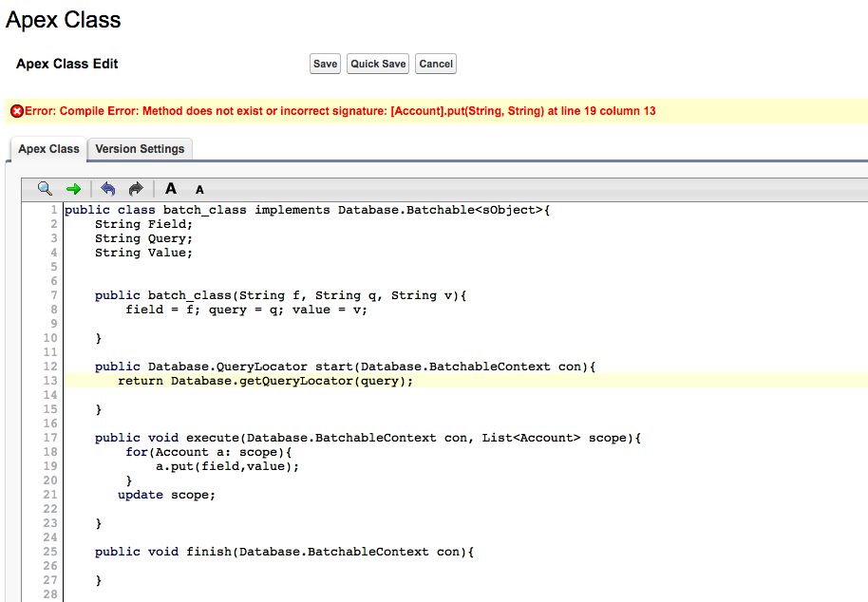Click the Quick Save button
Screen dimensions: 868x602
point(378,64)
